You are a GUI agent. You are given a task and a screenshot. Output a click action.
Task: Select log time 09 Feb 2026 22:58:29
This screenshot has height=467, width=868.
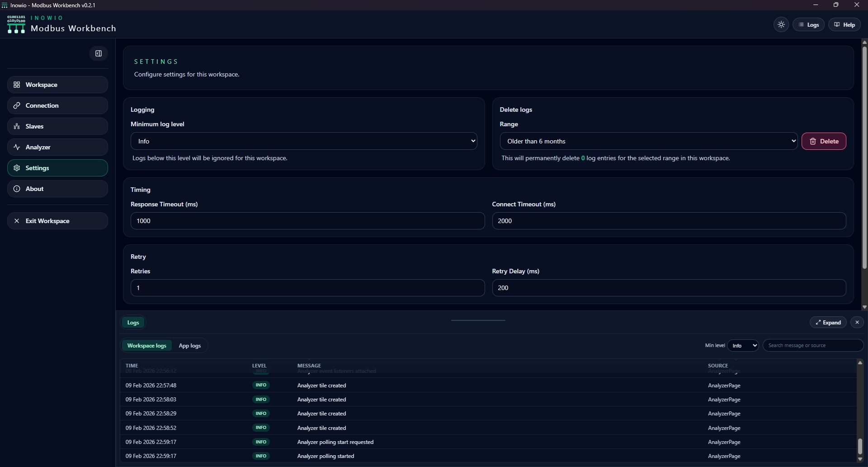pos(151,414)
